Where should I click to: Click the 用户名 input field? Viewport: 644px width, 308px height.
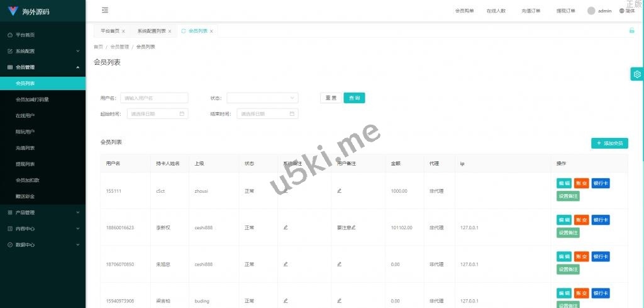point(154,98)
